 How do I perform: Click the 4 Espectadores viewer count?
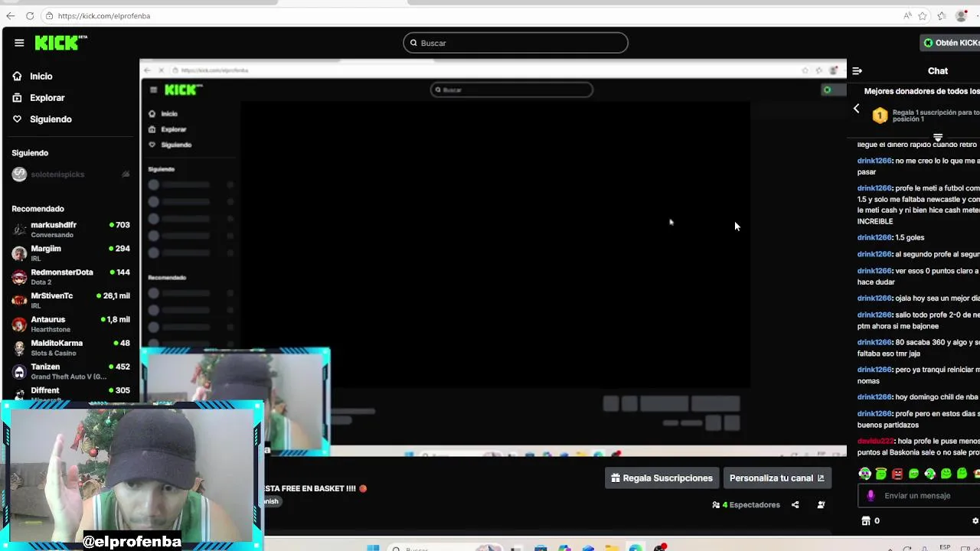(746, 505)
